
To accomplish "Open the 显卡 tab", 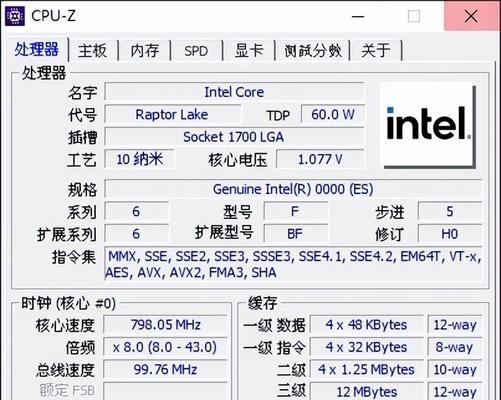I will click(x=249, y=51).
